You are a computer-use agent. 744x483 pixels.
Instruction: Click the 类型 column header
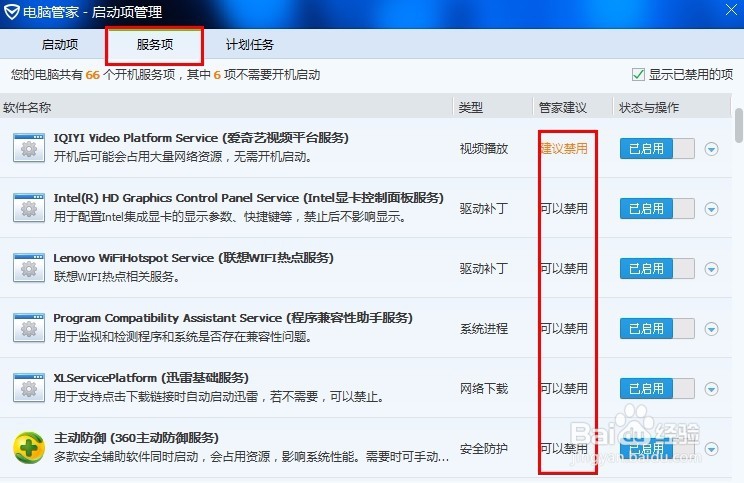pyautogui.click(x=471, y=107)
